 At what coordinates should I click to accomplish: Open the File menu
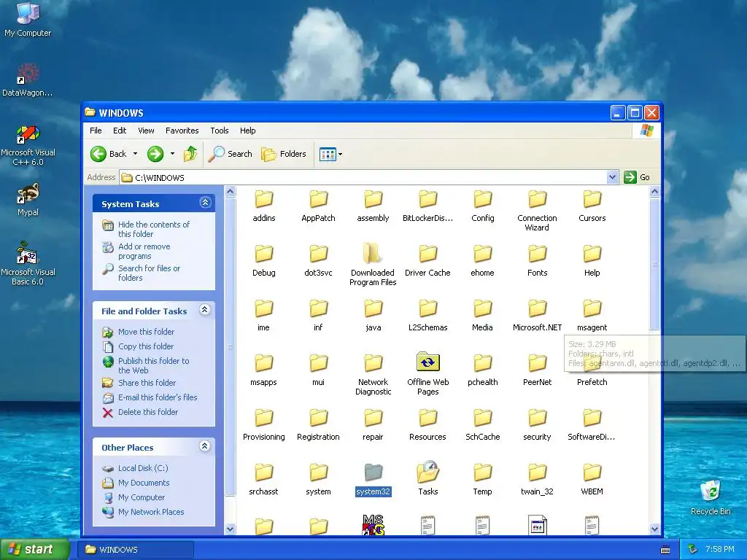click(96, 131)
